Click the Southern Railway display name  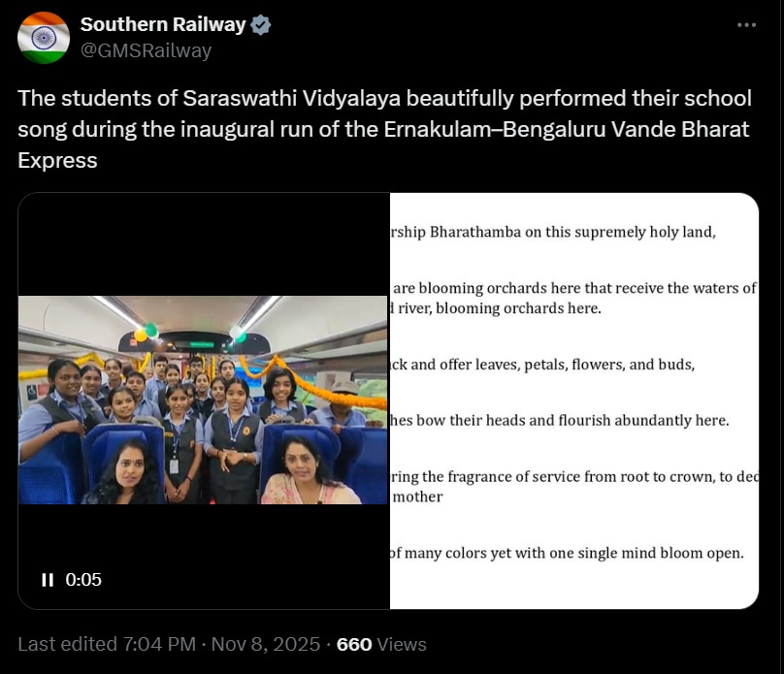(163, 25)
